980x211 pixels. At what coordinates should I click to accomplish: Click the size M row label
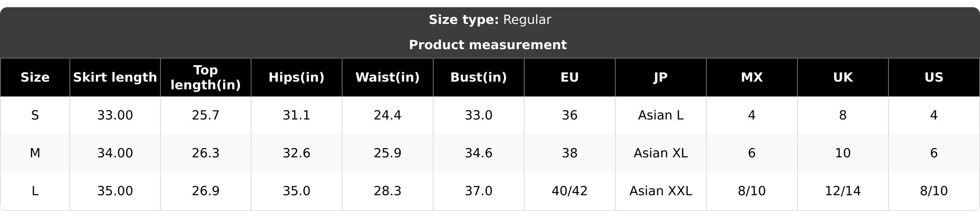point(35,153)
